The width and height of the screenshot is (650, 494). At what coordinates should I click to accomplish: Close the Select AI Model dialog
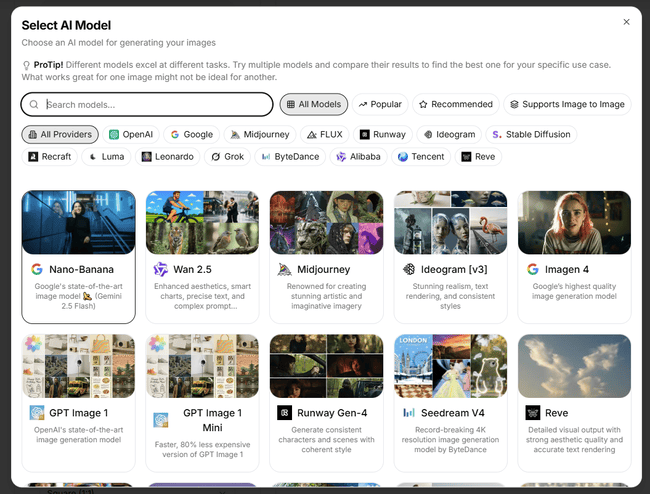tap(626, 22)
